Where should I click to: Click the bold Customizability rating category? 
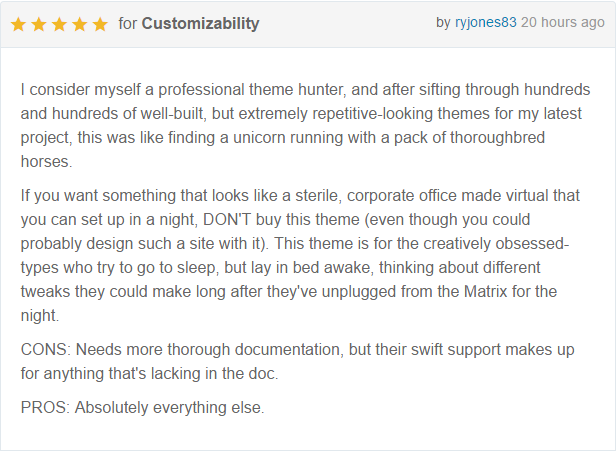pos(200,24)
